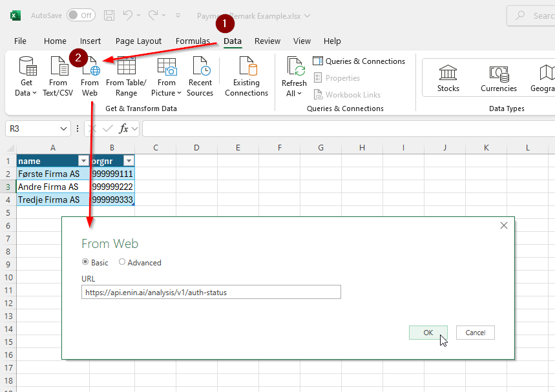Open Properties in Queries & Connections group
The image size is (555, 392).
pyautogui.click(x=337, y=78)
